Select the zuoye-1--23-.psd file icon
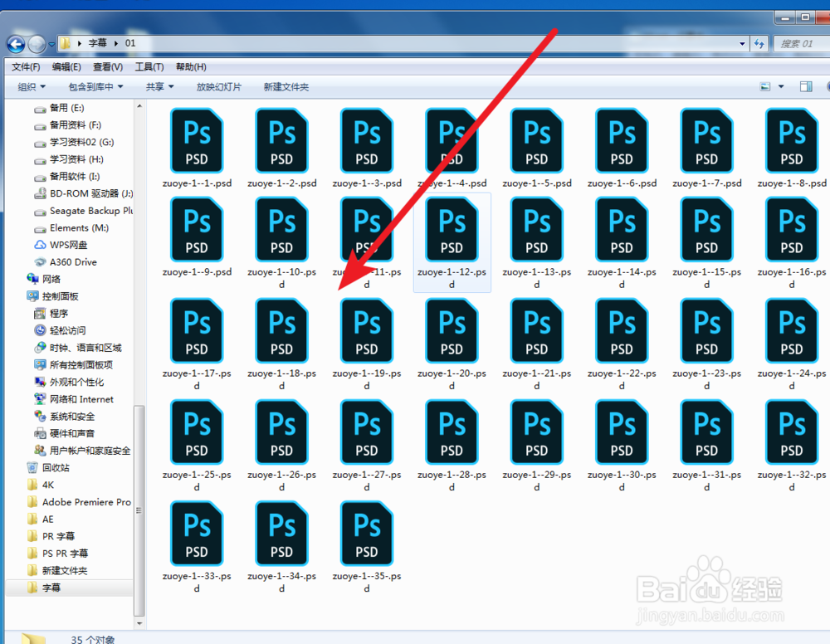This screenshot has height=644, width=830. coord(706,331)
